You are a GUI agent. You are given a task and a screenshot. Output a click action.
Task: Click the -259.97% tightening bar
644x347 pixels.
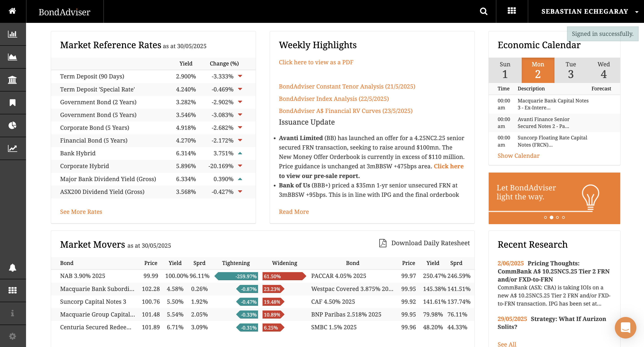click(x=236, y=276)
